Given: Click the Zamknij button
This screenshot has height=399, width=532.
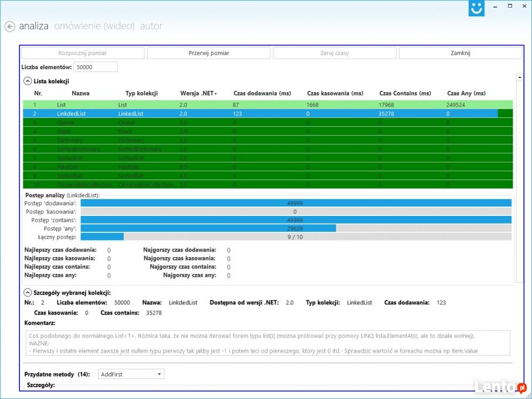Looking at the screenshot, I should [460, 53].
